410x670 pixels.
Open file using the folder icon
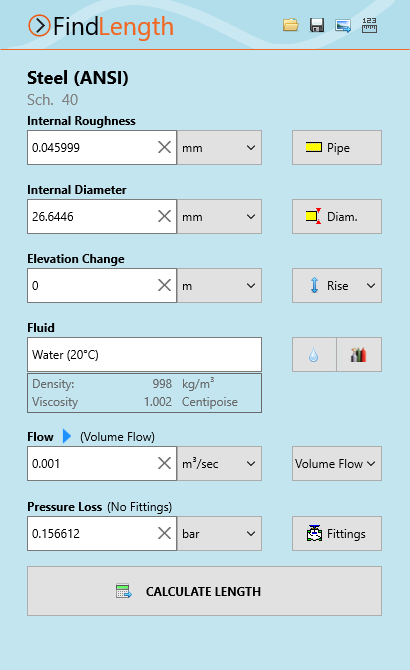click(290, 25)
